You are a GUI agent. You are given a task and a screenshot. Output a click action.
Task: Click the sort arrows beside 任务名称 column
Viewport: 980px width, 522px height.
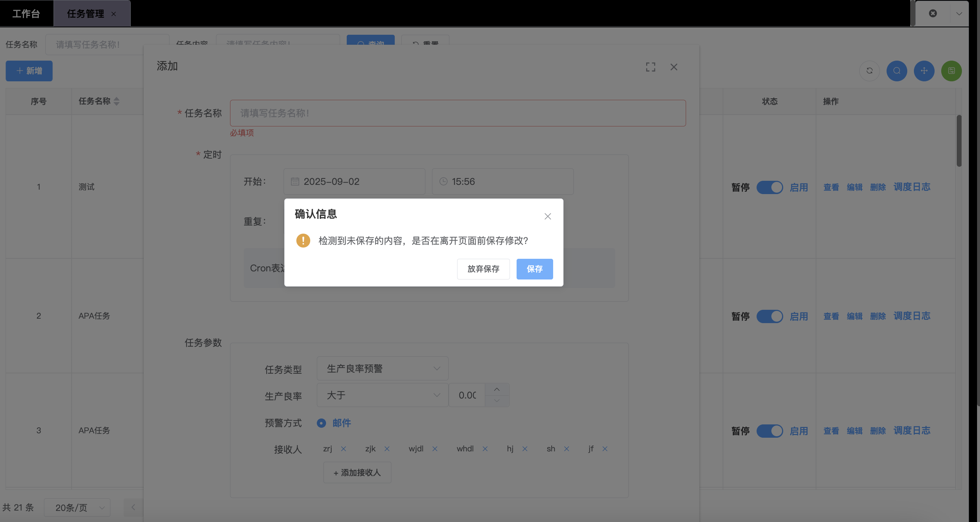[117, 101]
